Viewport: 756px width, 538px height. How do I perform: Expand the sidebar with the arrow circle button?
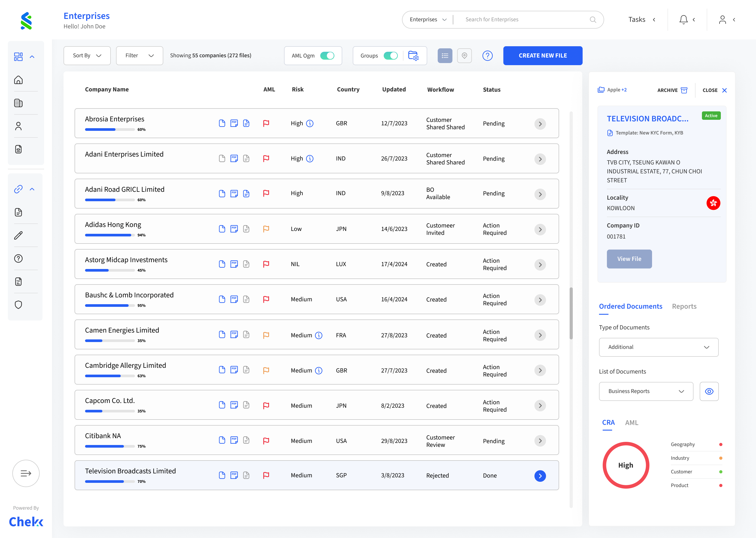pyautogui.click(x=26, y=473)
